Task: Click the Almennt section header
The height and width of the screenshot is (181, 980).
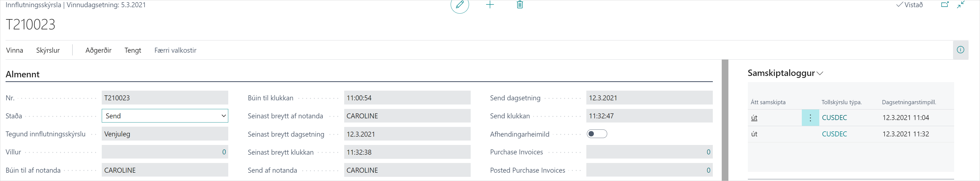Action: click(x=23, y=74)
